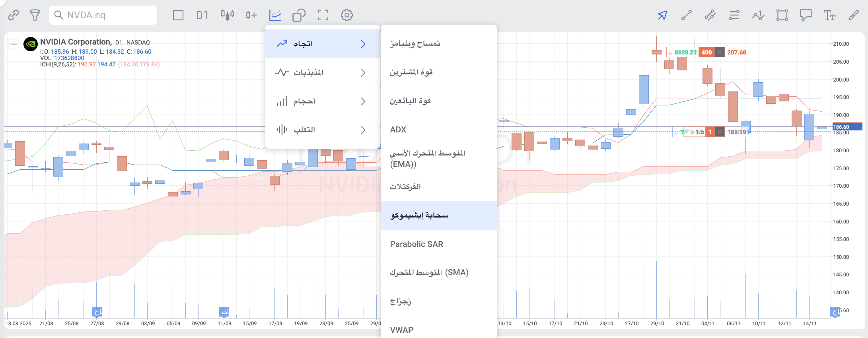Screen dimensions: 868x338
Task: Select زجزاج zigzag indicator
Action: pos(439,301)
